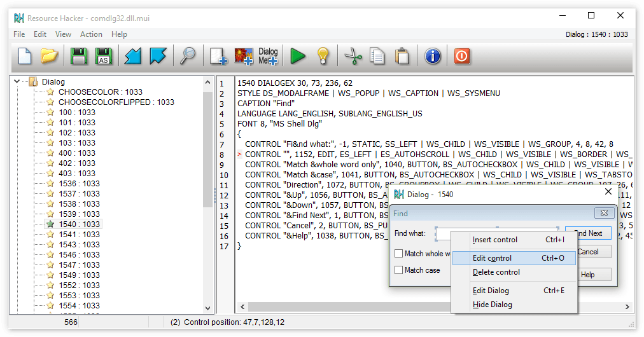Viewport: 644px width, 337px height.
Task: Click tree scrollbar up arrow
Action: [x=207, y=82]
